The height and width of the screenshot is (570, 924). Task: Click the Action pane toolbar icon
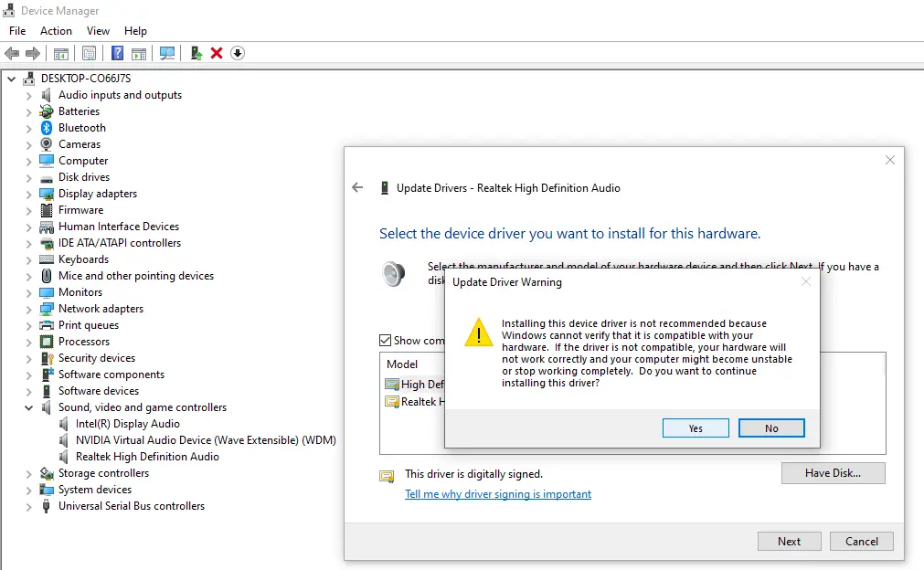coord(139,54)
